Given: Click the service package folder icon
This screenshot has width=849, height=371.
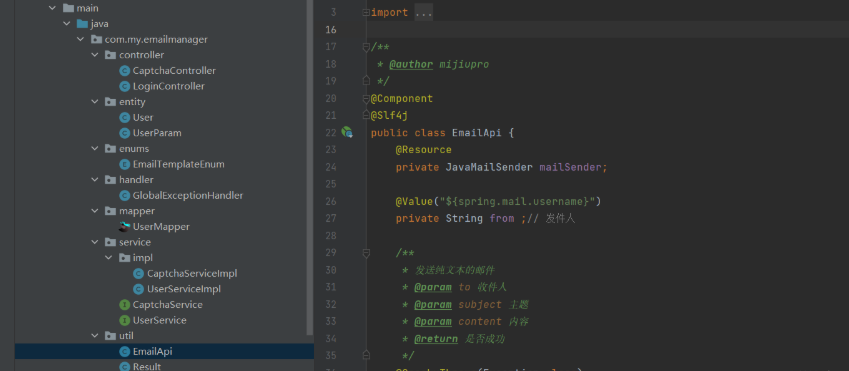Looking at the screenshot, I should (110, 242).
